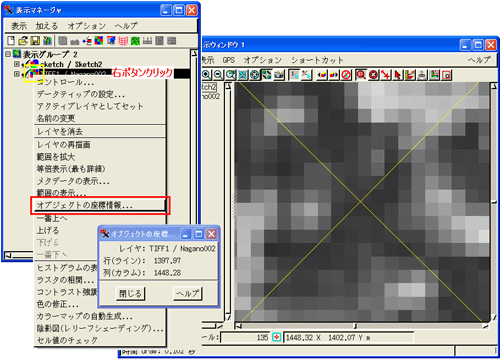Click the 閉じる button in the coordinates dialog
The height and width of the screenshot is (360, 500).
coord(130,294)
